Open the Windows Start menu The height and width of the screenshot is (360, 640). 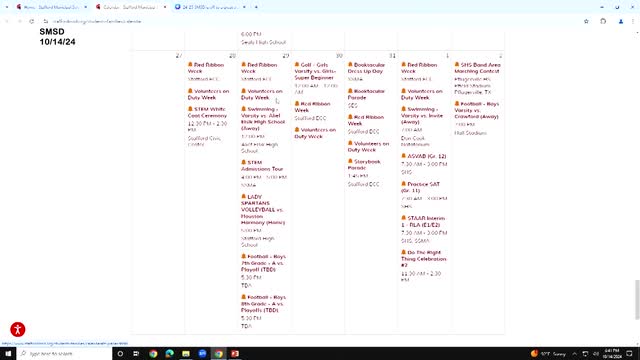pyautogui.click(x=8, y=353)
